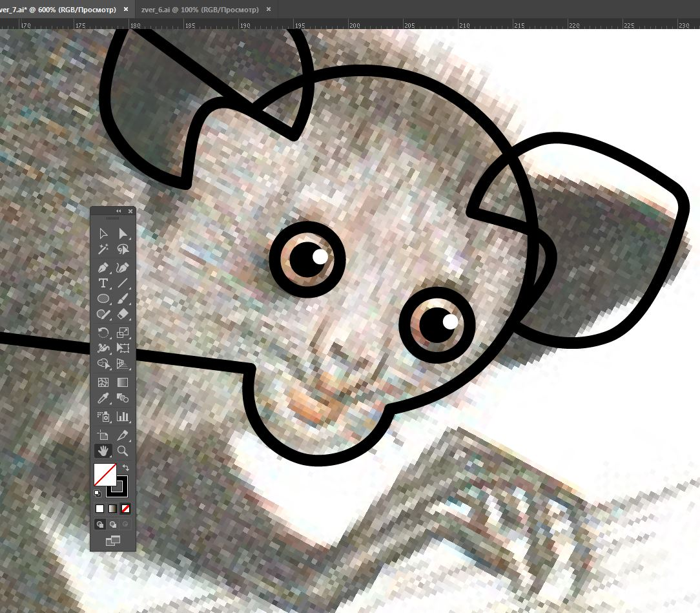Pick the Perspective Grid tool
Image resolution: width=700 pixels, height=613 pixels.
[x=123, y=364]
